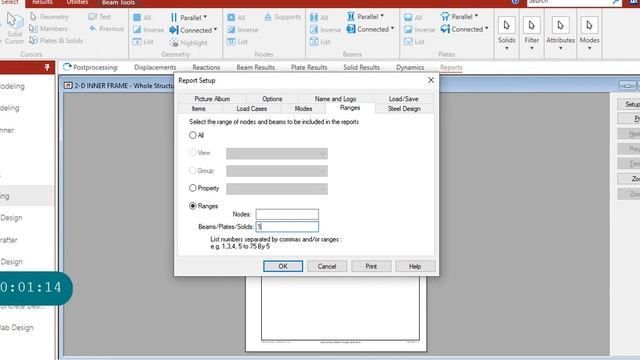Open List in Plates group
Viewport: 640px width, 360px height.
pyautogui.click(x=414, y=42)
